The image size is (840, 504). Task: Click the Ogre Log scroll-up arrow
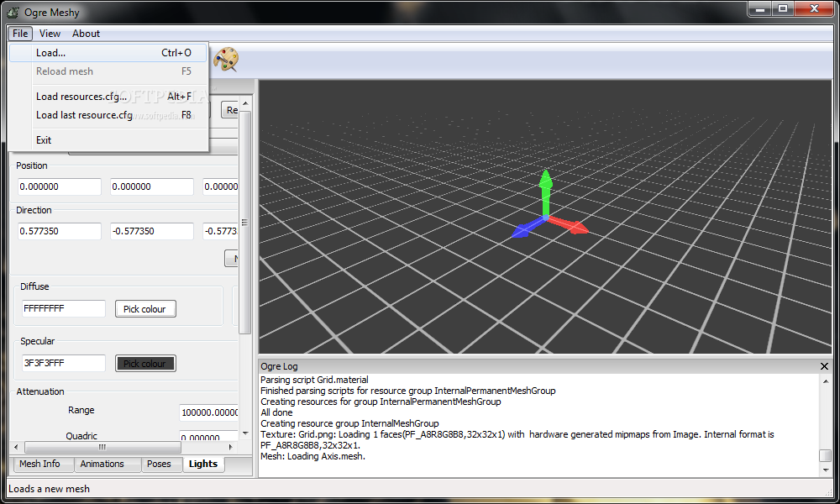tap(826, 381)
